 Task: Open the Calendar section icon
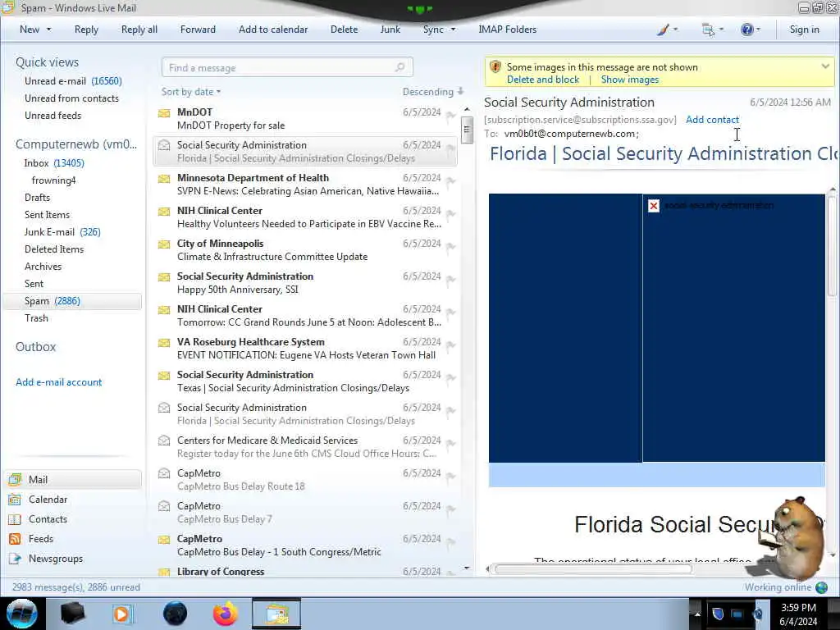click(x=15, y=500)
